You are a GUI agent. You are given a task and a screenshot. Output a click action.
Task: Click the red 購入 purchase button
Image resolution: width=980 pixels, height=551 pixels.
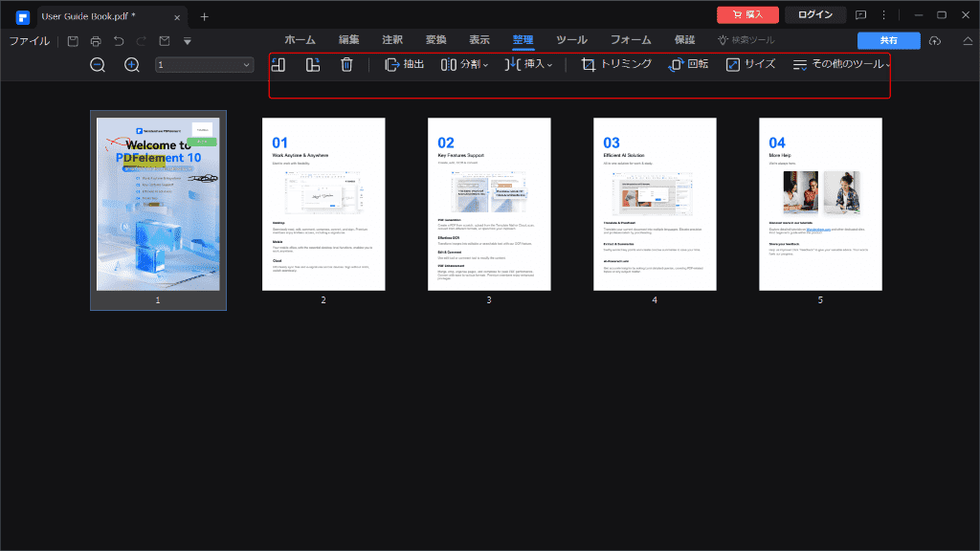coord(748,15)
